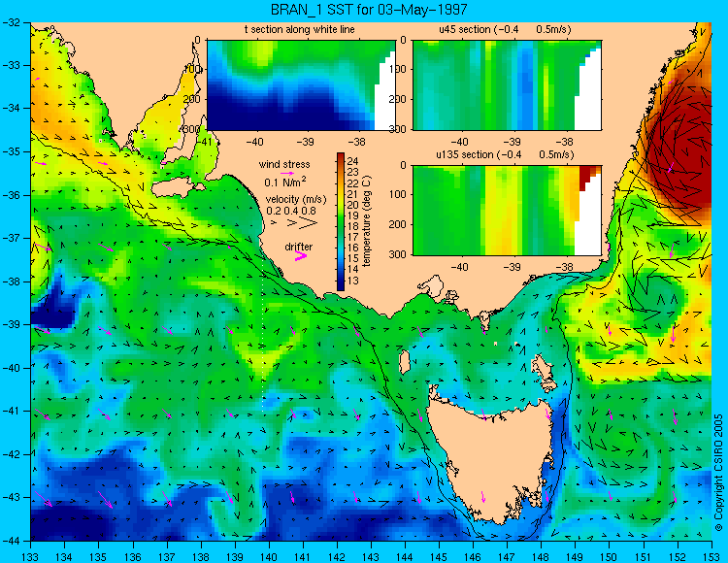Click the "0.2 0.4 0.8" velocity scale values
Screen dimensions: 728x563
(290, 211)
